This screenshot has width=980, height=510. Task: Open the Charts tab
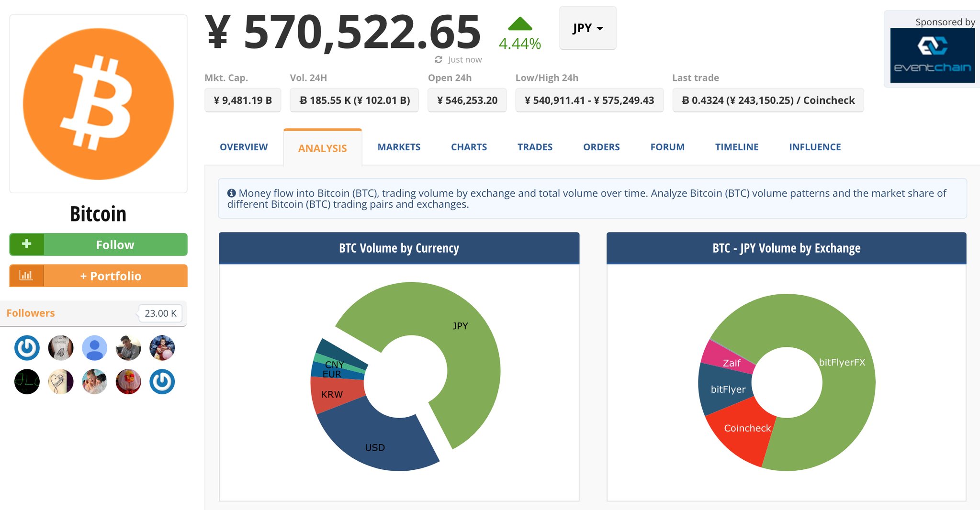click(469, 147)
